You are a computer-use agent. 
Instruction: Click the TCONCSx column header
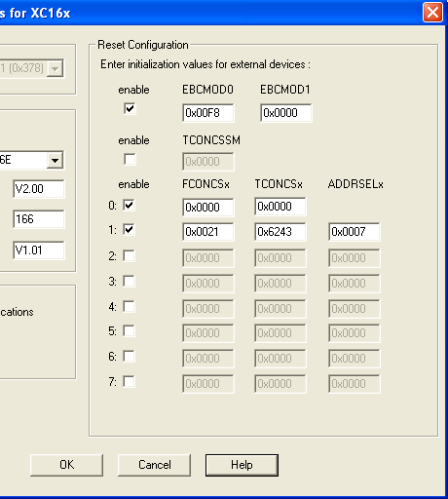click(x=279, y=184)
